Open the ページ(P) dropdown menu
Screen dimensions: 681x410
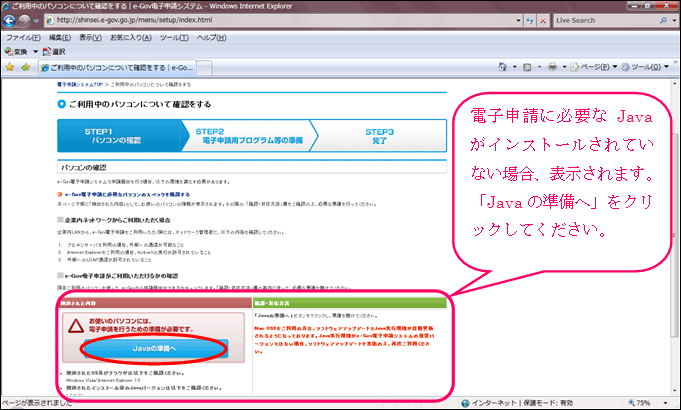(x=594, y=67)
